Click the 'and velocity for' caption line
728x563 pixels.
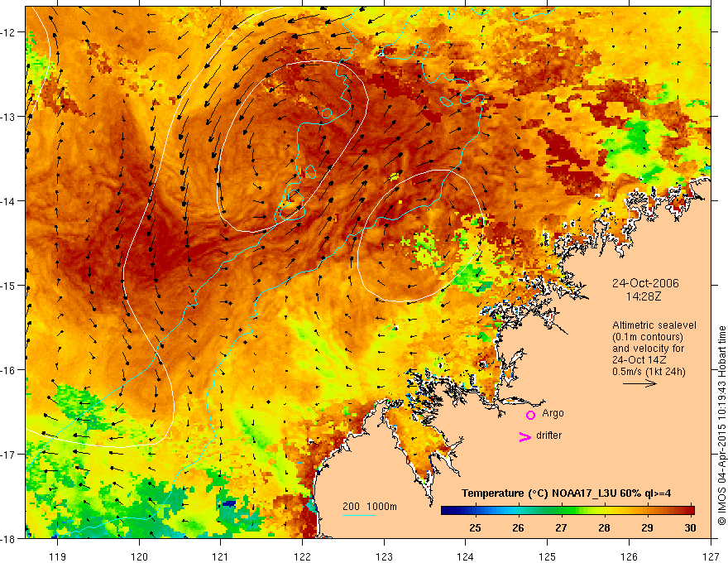(x=648, y=349)
